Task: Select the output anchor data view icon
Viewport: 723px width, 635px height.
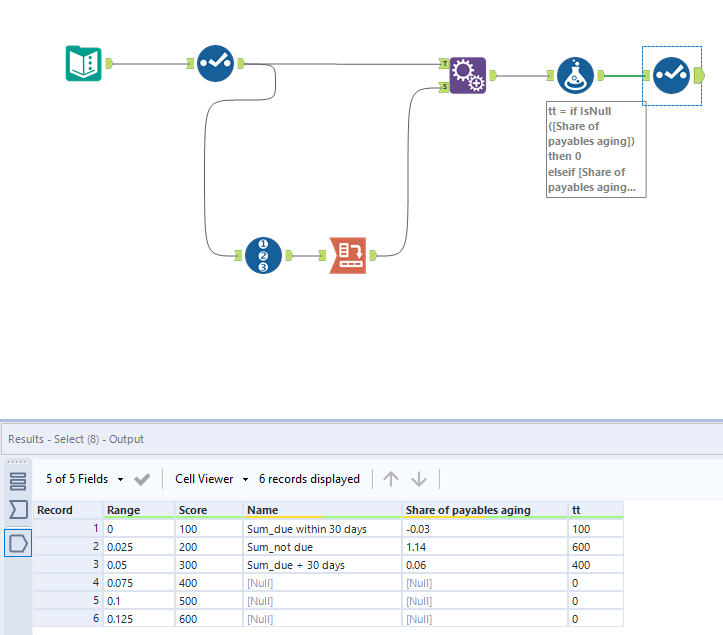Action: click(x=18, y=543)
